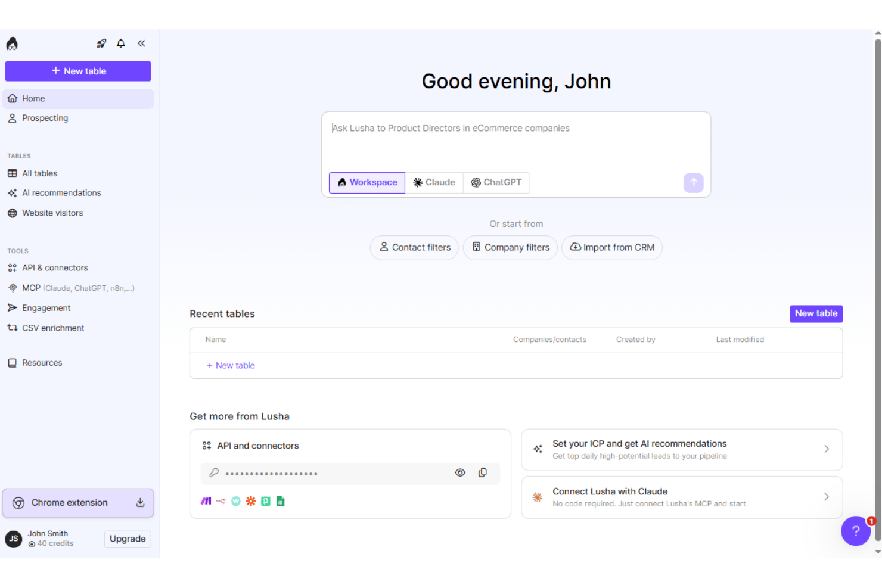
Task: Click Name column header
Action: [216, 340]
